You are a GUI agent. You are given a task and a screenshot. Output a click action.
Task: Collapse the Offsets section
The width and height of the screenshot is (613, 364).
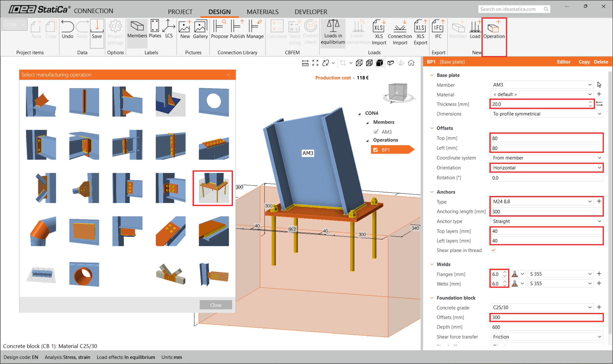432,128
